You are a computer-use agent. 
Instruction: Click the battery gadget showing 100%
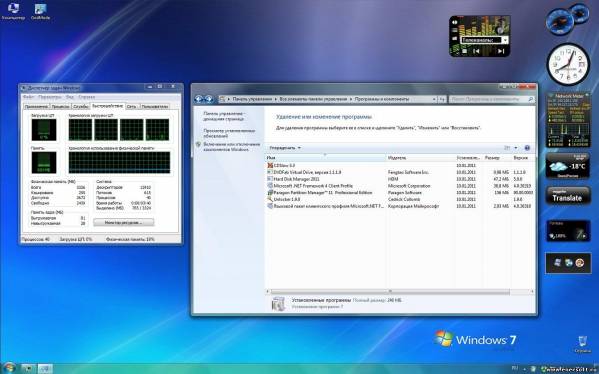pos(568,231)
